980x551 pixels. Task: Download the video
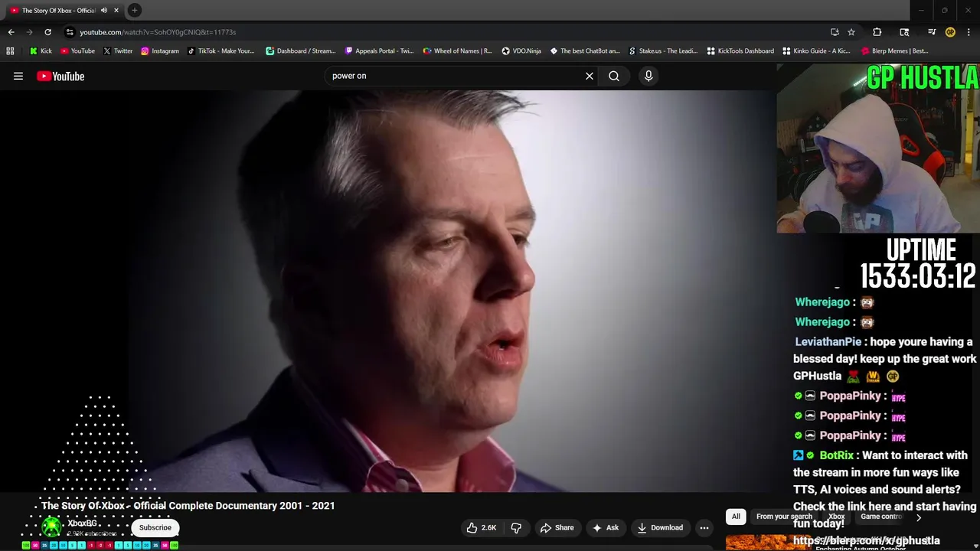point(660,527)
